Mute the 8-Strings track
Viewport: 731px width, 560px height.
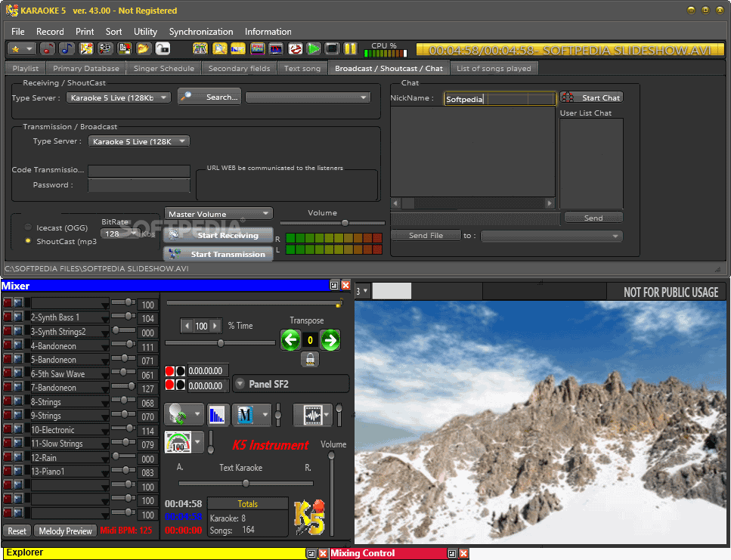click(8, 401)
